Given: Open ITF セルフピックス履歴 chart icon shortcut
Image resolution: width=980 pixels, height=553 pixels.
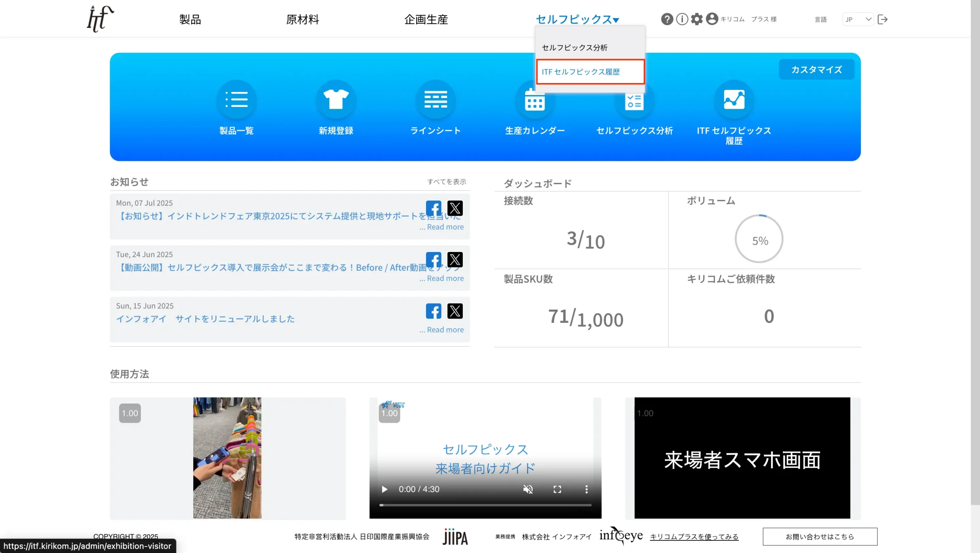Looking at the screenshot, I should [x=734, y=100].
